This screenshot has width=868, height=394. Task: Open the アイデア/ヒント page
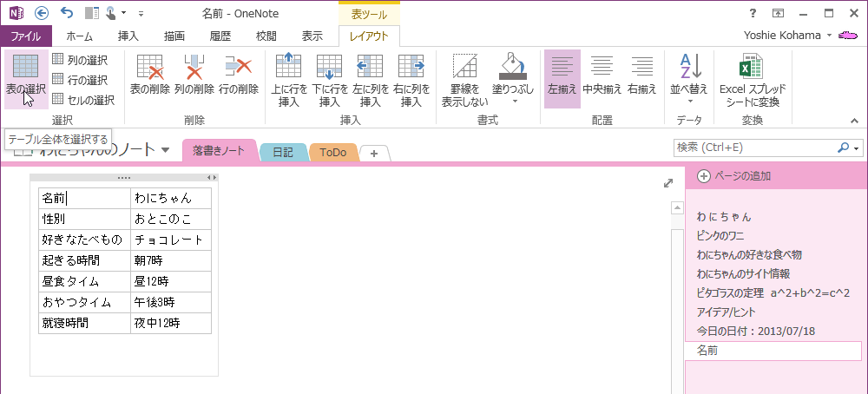[726, 312]
